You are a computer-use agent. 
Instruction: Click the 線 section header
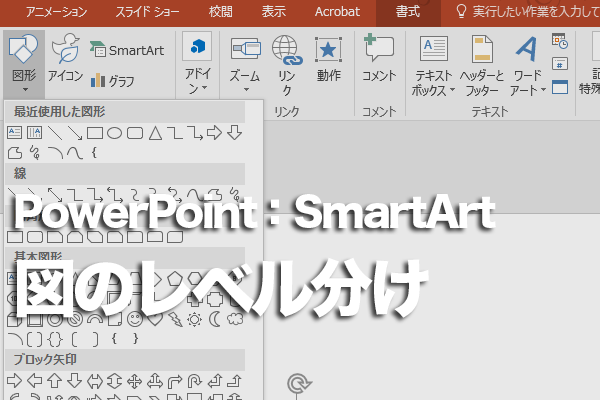pos(125,174)
